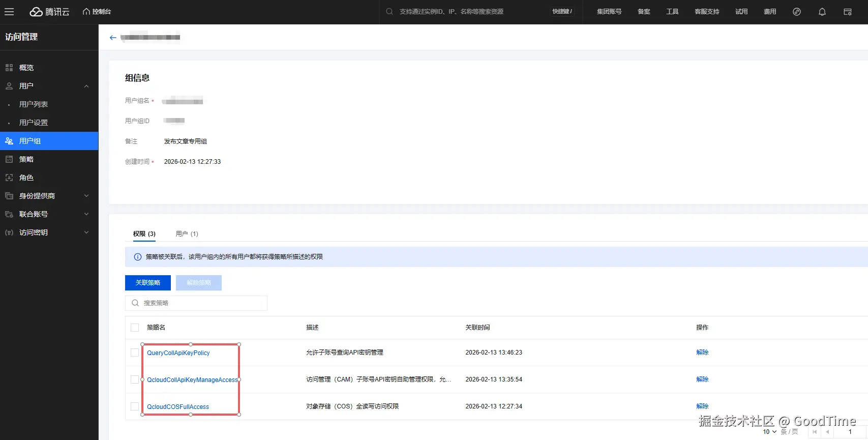
Task: Click the search magnifier icon in the top bar
Action: (x=390, y=12)
